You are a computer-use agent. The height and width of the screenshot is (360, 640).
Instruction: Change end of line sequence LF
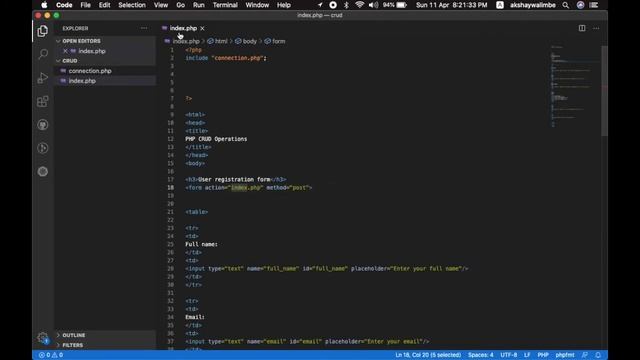pyautogui.click(x=527, y=355)
